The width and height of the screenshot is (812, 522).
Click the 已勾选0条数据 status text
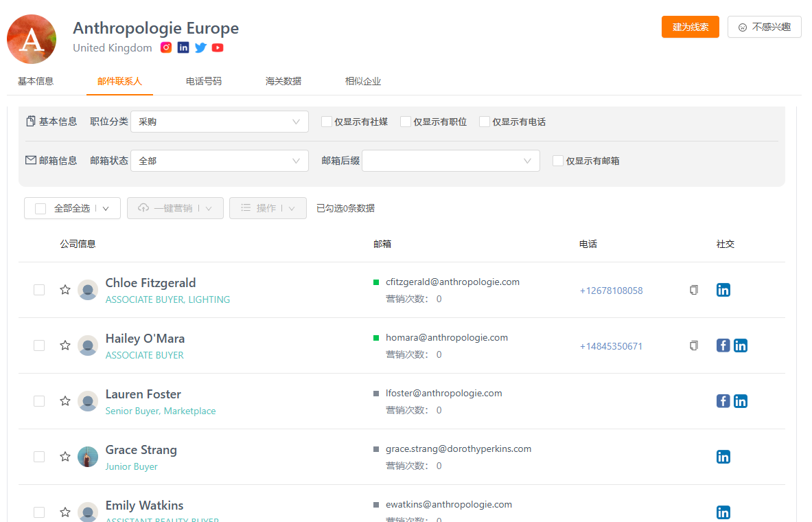click(x=345, y=208)
